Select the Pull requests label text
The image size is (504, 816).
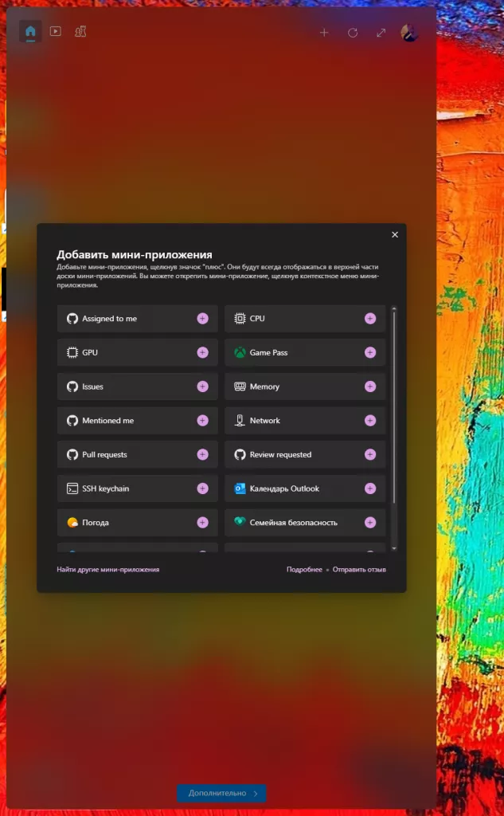(x=104, y=454)
